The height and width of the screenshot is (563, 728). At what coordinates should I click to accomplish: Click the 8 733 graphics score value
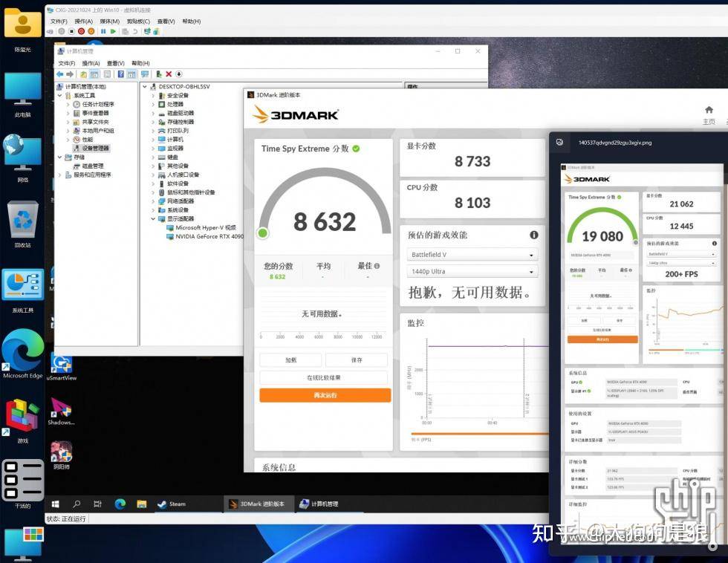pos(472,161)
